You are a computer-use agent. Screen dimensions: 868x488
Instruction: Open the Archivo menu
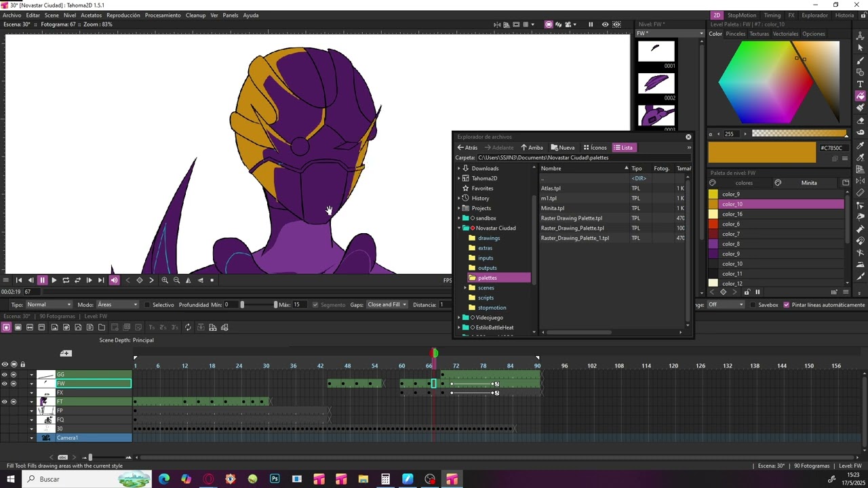tap(12, 15)
